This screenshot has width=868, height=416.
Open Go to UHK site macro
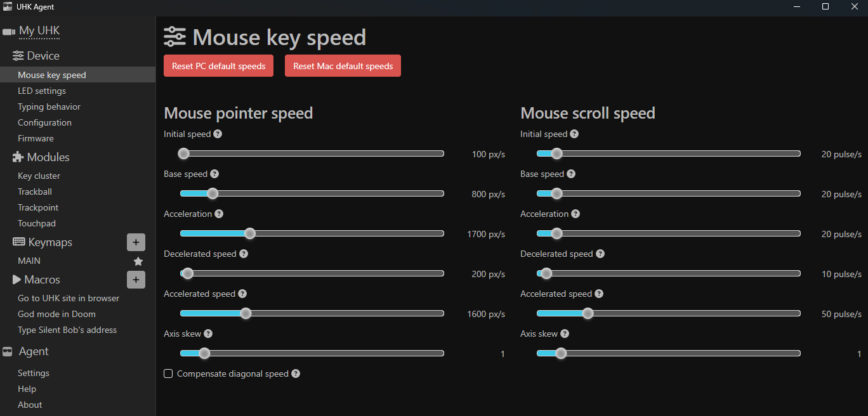click(x=69, y=298)
